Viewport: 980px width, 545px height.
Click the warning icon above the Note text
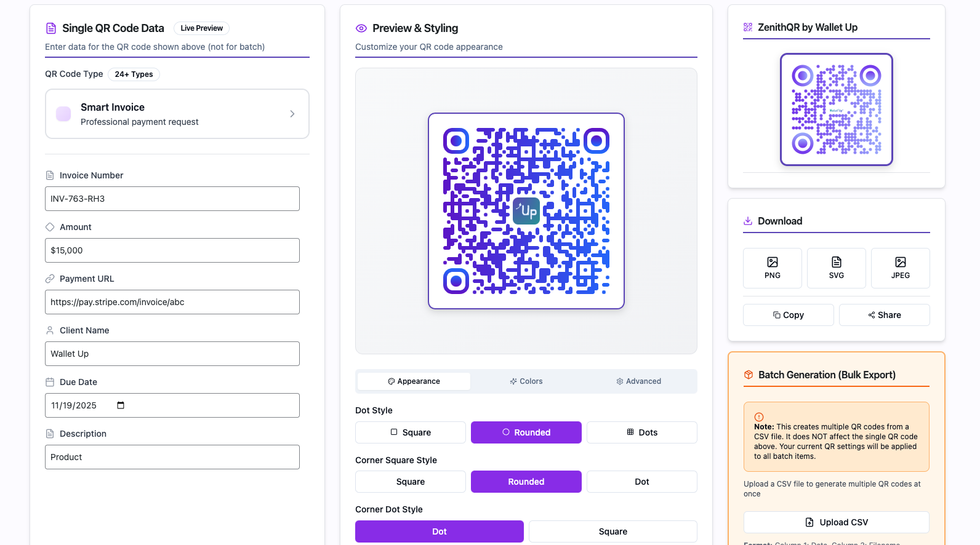pyautogui.click(x=759, y=416)
